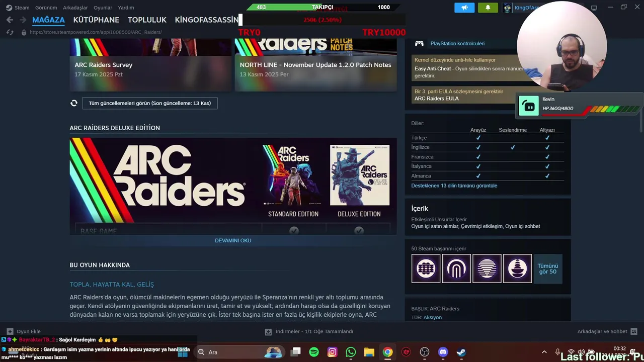Viewport: 644px width, 362px height.
Task: Click the Steam icon in the taskbar
Action: click(x=461, y=352)
